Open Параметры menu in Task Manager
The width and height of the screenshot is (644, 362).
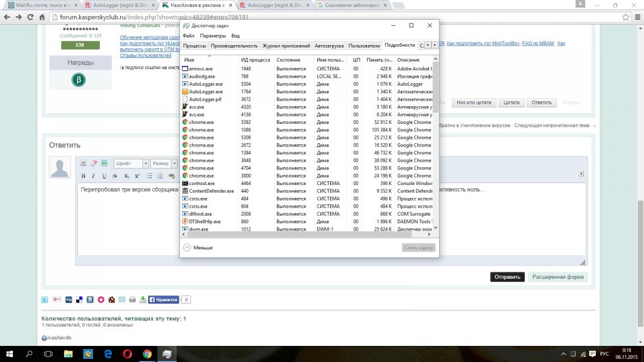[213, 36]
